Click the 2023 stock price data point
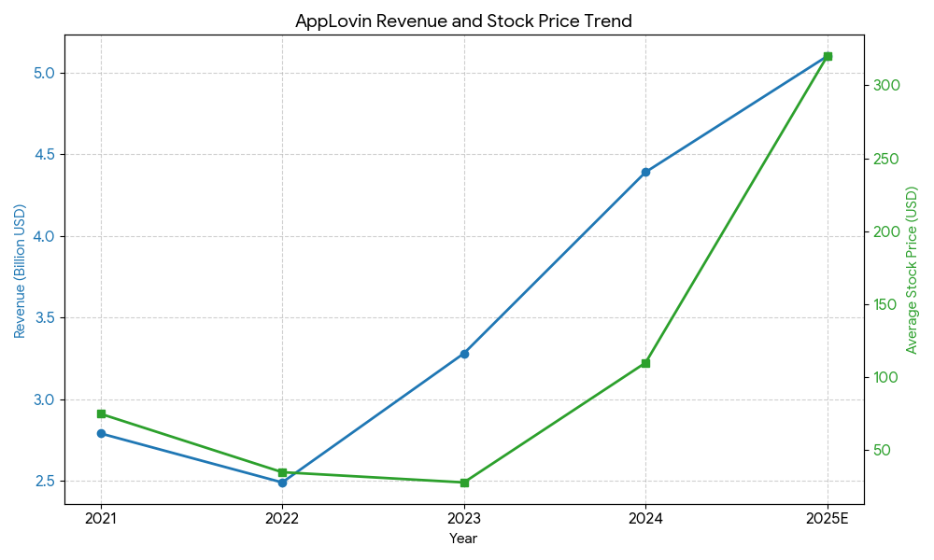The height and width of the screenshot is (560, 934). (x=464, y=483)
